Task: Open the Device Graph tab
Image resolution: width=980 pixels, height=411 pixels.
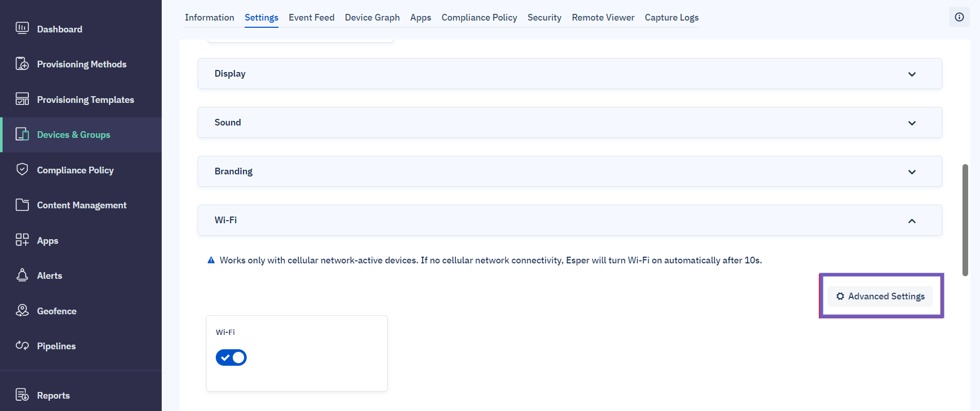Action: click(x=372, y=17)
